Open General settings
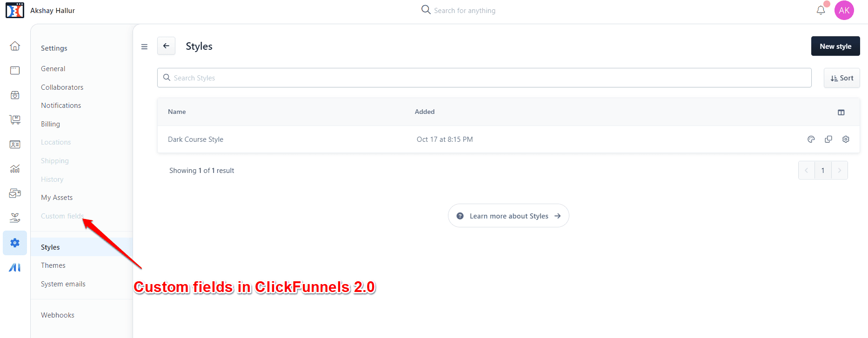This screenshot has width=868, height=338. coord(53,68)
